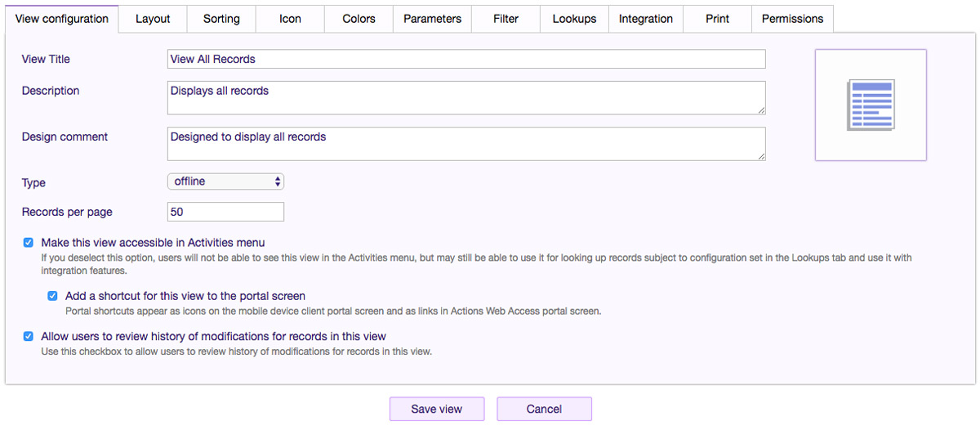The image size is (980, 430).
Task: Click into the View Title field
Action: pos(465,59)
